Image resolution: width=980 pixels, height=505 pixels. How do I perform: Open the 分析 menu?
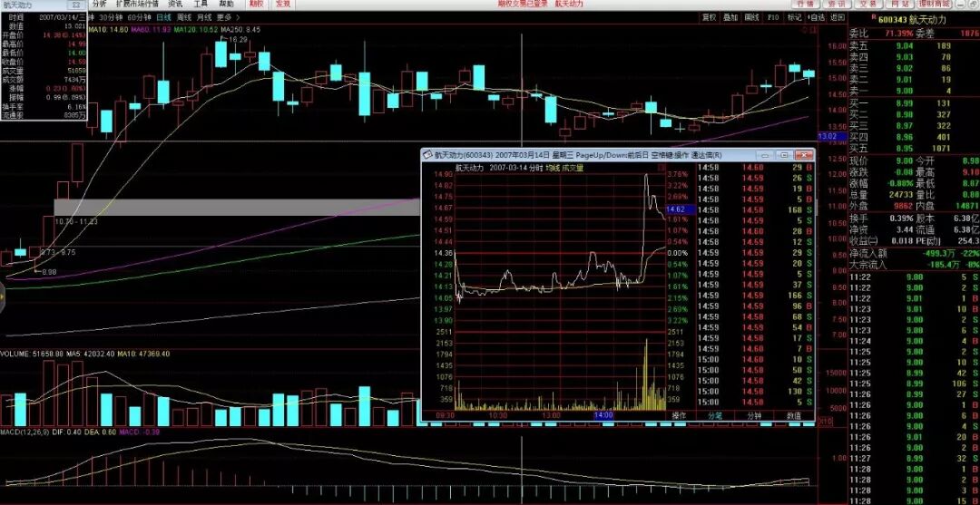click(100, 4)
